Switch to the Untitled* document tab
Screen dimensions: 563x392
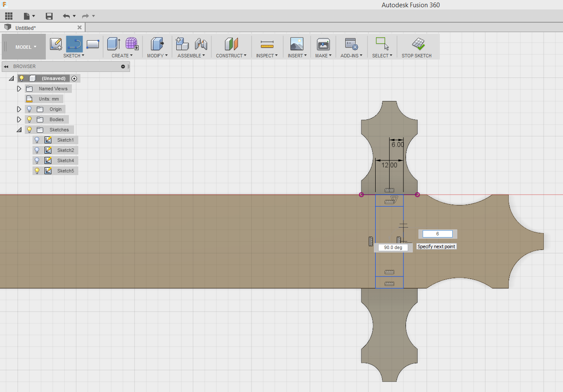pyautogui.click(x=26, y=28)
